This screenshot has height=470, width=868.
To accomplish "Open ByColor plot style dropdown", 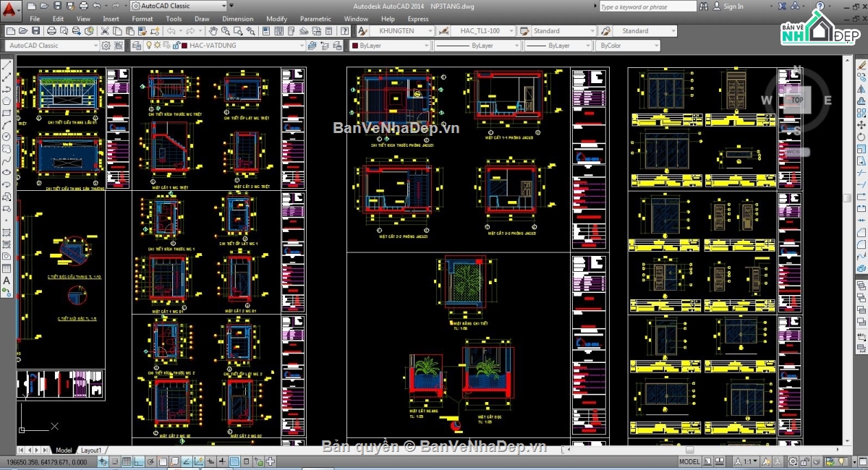I will [x=627, y=46].
